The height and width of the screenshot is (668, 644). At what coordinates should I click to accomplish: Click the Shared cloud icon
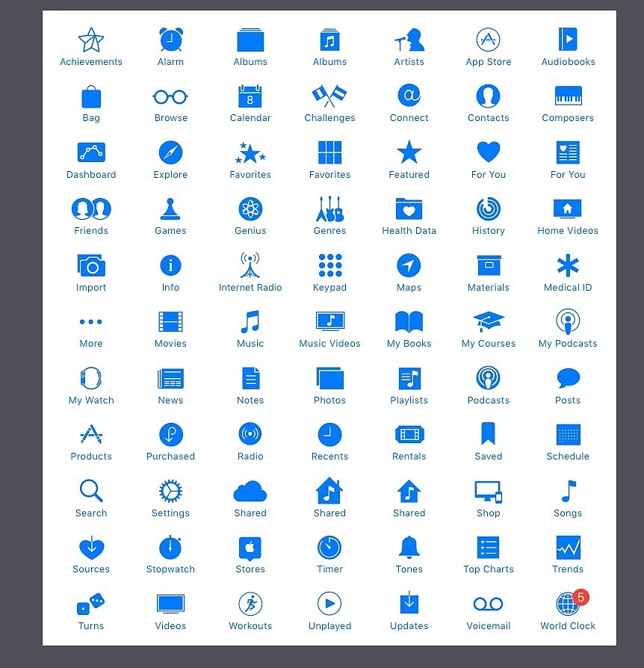click(250, 491)
